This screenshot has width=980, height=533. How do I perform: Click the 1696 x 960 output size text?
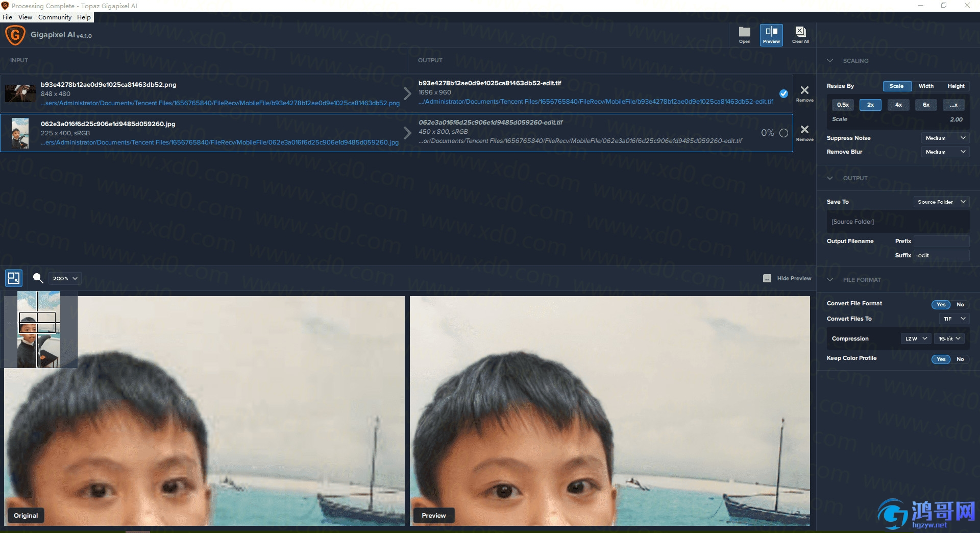coord(435,92)
